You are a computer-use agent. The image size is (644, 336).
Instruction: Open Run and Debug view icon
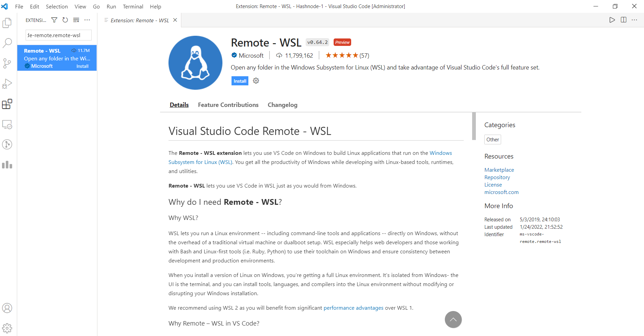pos(7,83)
